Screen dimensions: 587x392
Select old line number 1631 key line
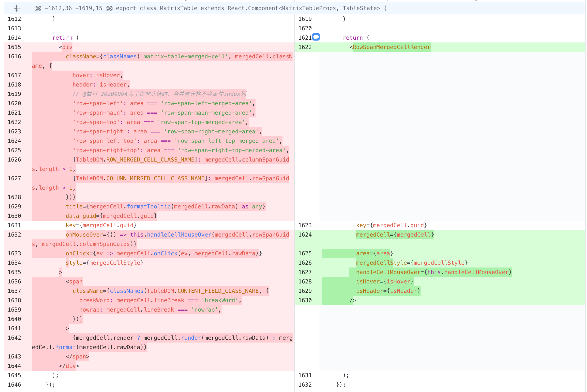[x=15, y=225]
